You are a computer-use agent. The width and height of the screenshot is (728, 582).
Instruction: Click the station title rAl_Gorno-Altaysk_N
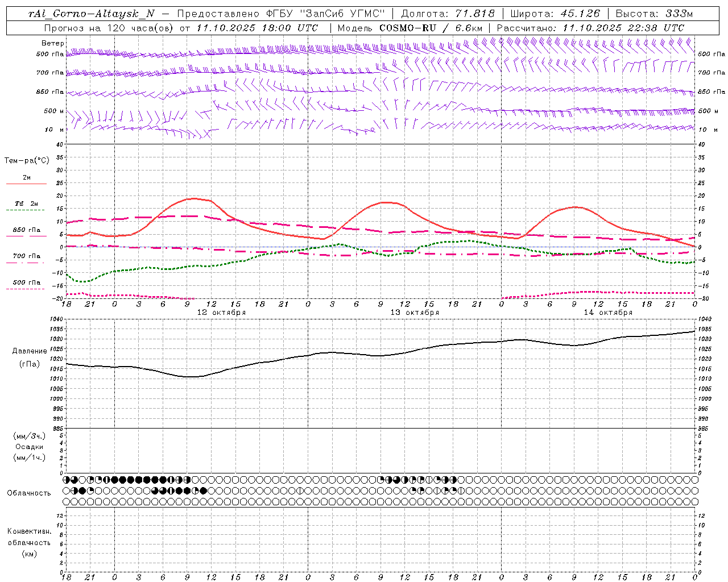[x=91, y=14]
